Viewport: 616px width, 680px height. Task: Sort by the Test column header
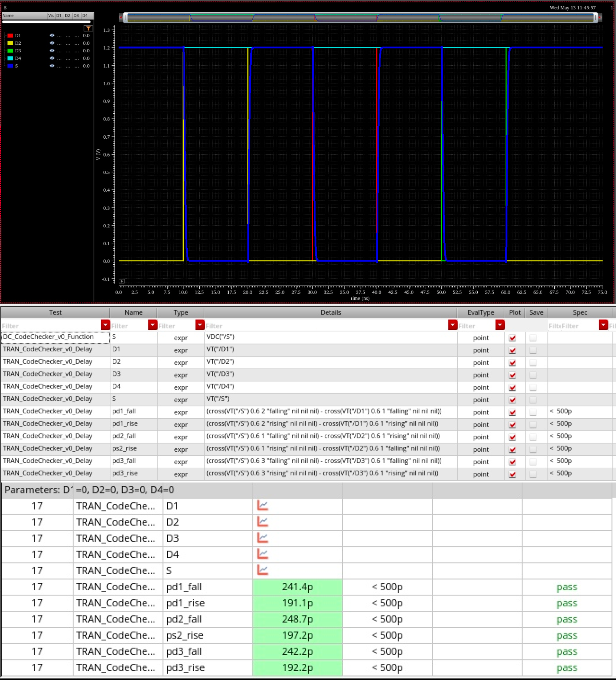(55, 312)
